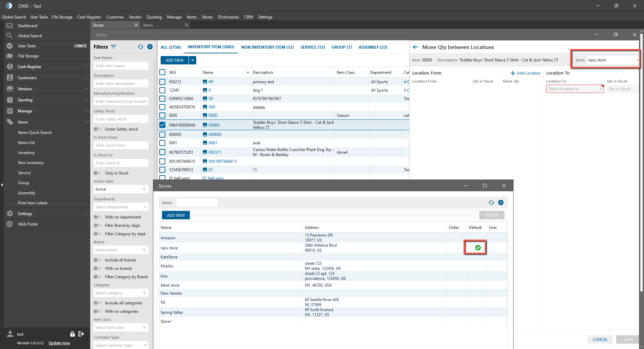Click the logout icon in the sidebar footer
The height and width of the screenshot is (349, 644).
pyautogui.click(x=81, y=334)
